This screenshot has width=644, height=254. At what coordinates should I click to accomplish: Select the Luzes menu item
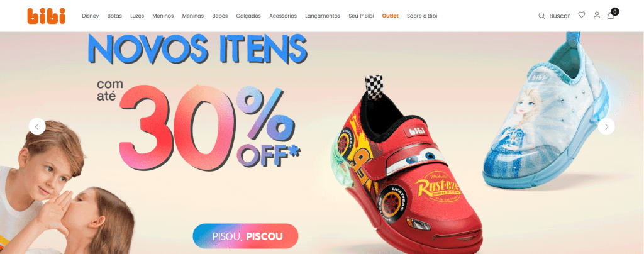tap(137, 16)
